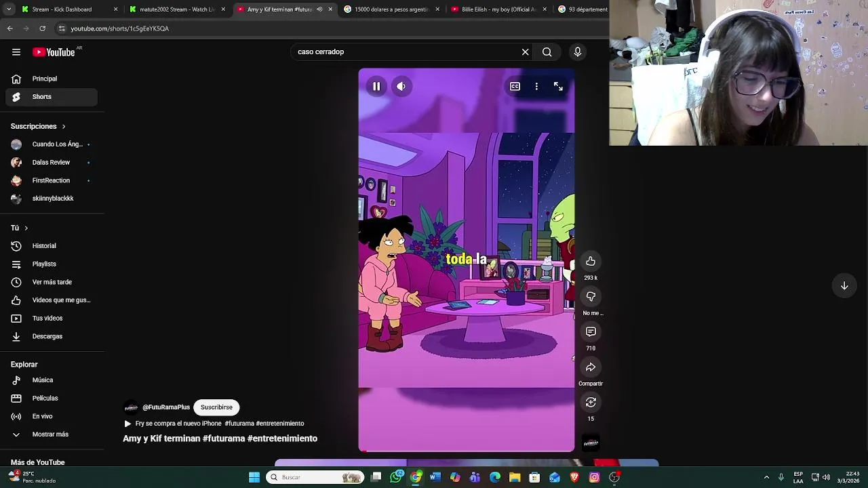Start voice search with microphone
The image size is (868, 488).
click(x=578, y=52)
